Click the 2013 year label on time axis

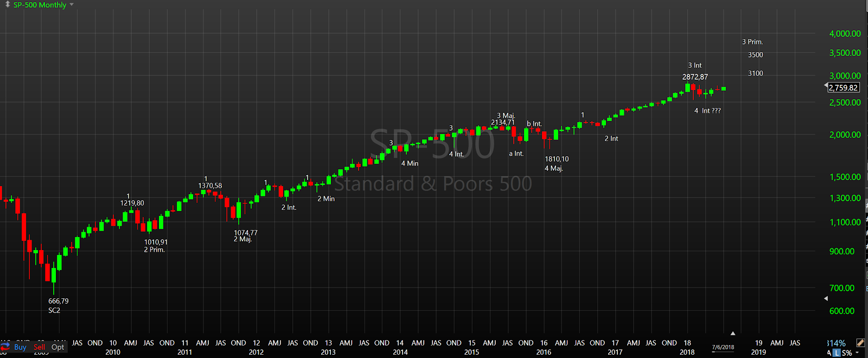(x=328, y=352)
